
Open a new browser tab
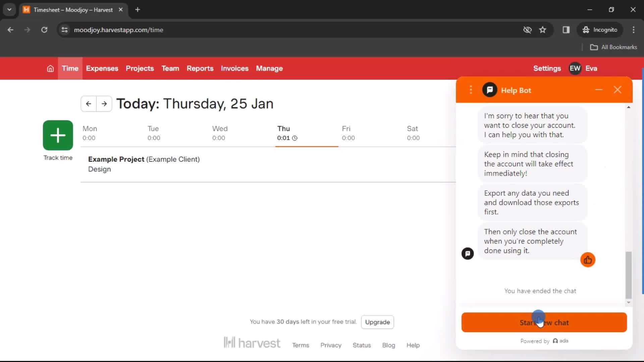click(x=138, y=10)
